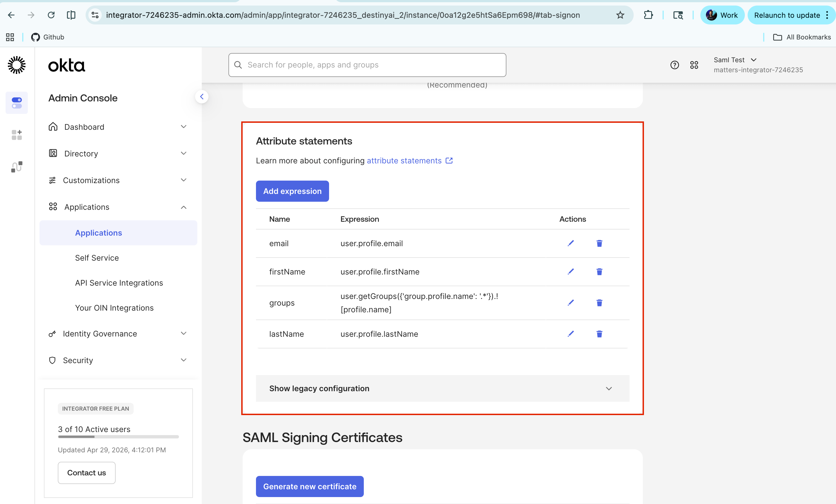
Task: Collapse the Applications section chevron
Action: point(183,207)
